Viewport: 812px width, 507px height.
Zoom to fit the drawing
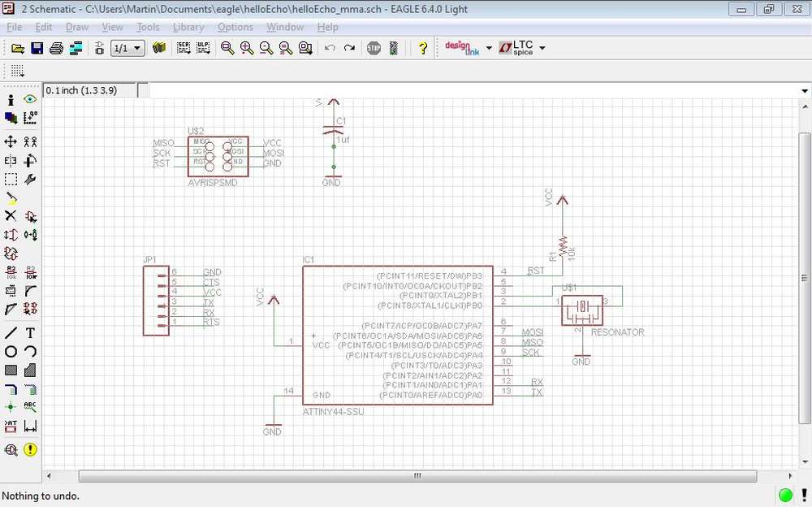coord(227,48)
